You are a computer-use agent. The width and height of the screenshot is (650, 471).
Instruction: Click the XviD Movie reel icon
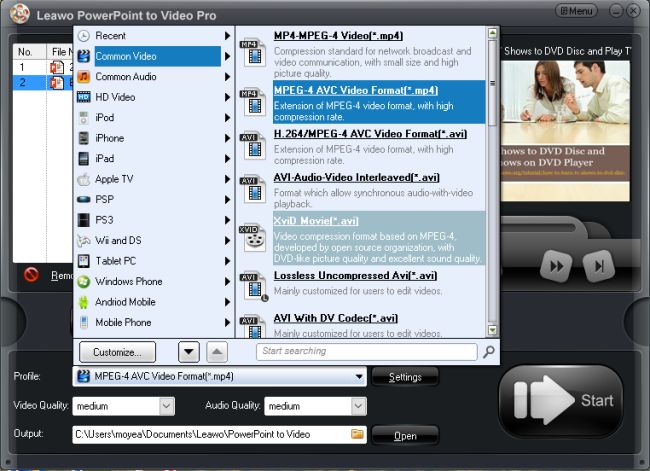pyautogui.click(x=254, y=237)
